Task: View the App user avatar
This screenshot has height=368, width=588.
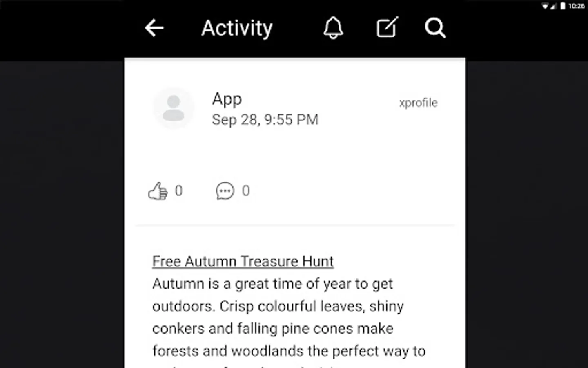Action: pyautogui.click(x=174, y=108)
